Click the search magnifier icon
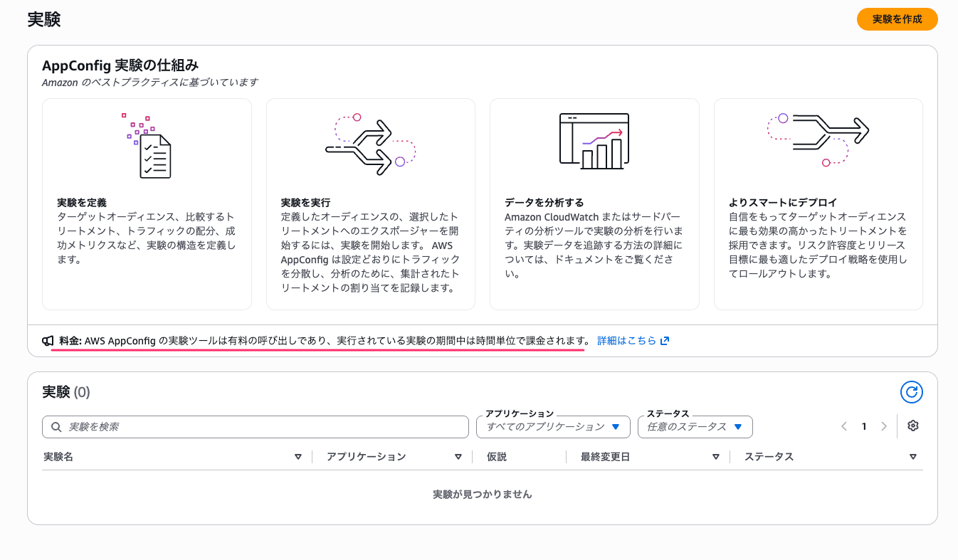The height and width of the screenshot is (560, 958). point(56,427)
